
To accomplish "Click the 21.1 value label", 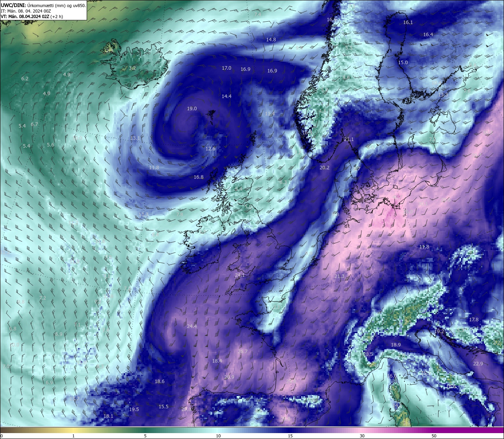I will 349,139.
